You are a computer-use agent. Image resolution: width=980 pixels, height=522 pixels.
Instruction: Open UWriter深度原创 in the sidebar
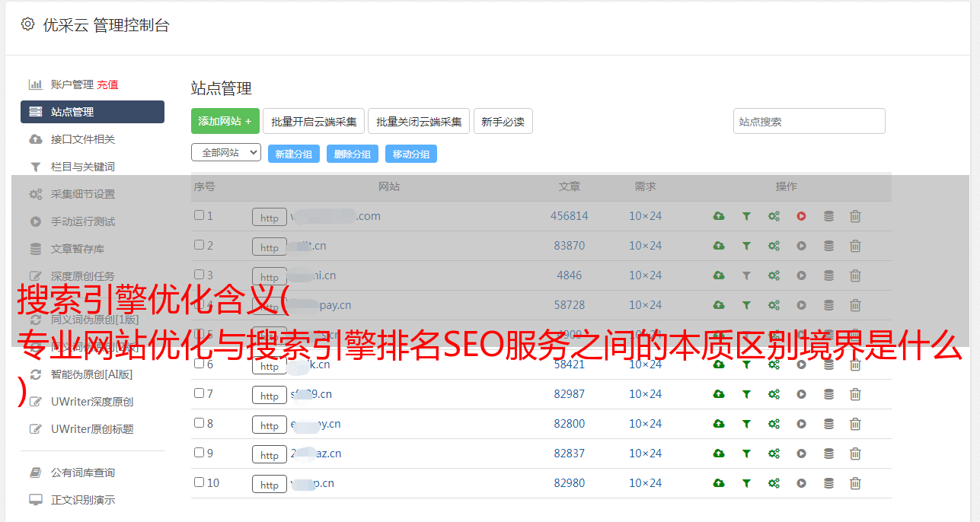click(92, 402)
